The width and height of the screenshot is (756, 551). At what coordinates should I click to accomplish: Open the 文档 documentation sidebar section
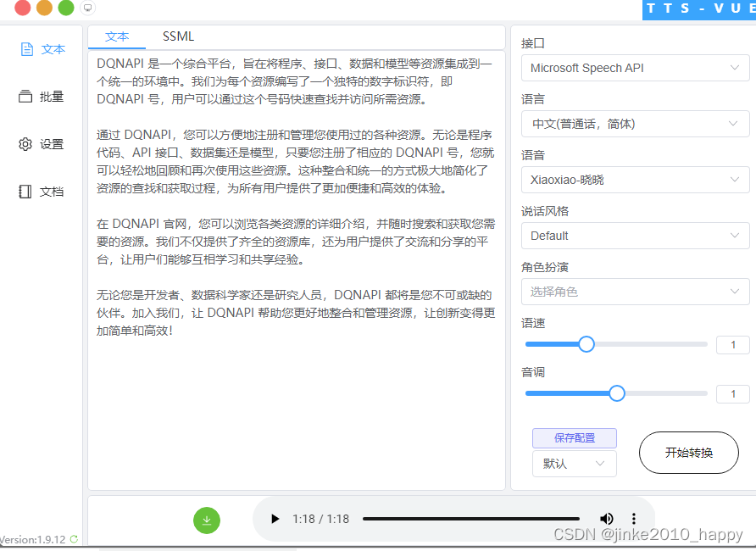pos(42,192)
